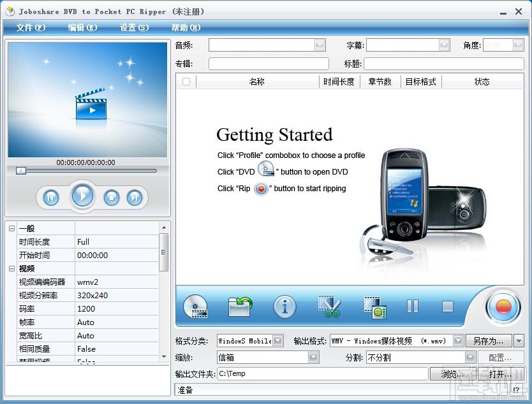Image resolution: width=532 pixels, height=404 pixels.
Task: Click the pause ripping button
Action: 413,307
